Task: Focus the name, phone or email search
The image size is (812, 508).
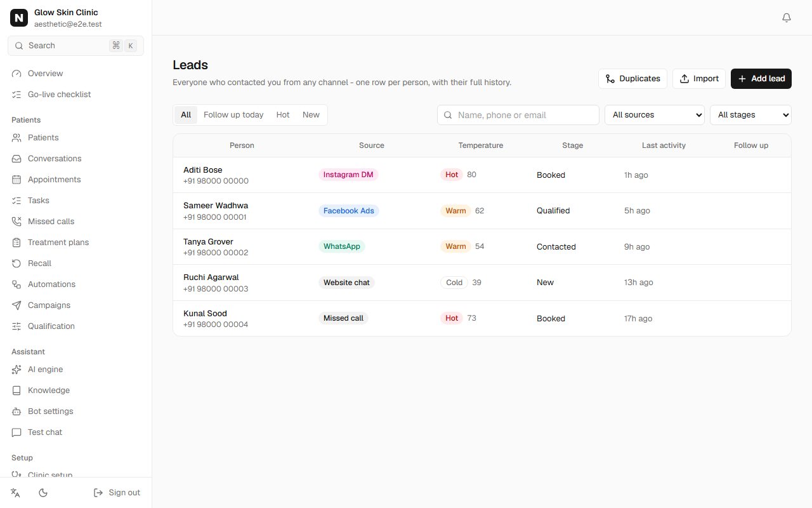Action: [518, 115]
